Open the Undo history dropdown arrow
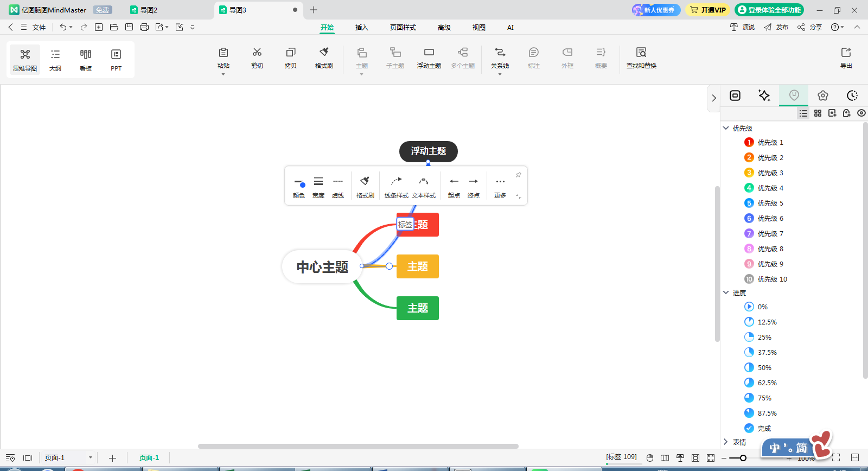868x471 pixels. (71, 27)
